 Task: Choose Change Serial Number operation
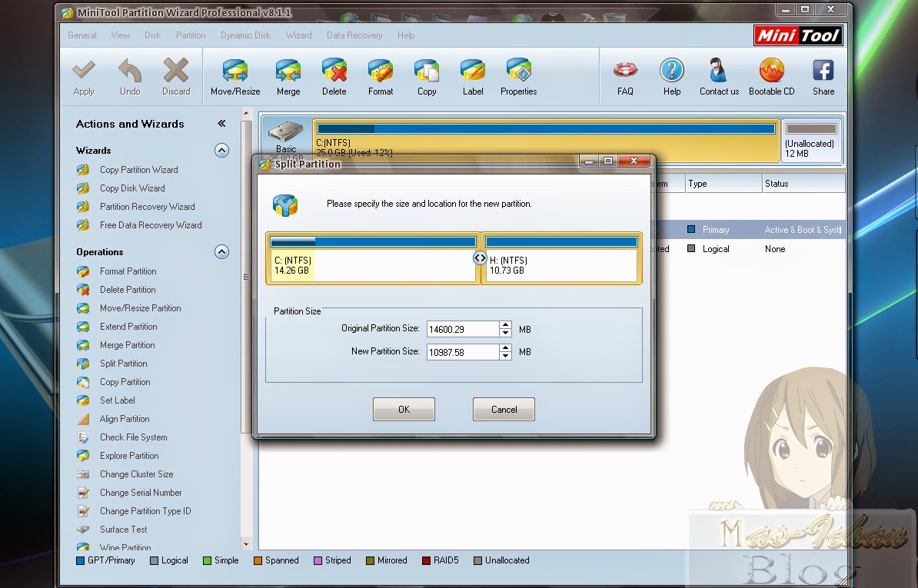coord(141,493)
